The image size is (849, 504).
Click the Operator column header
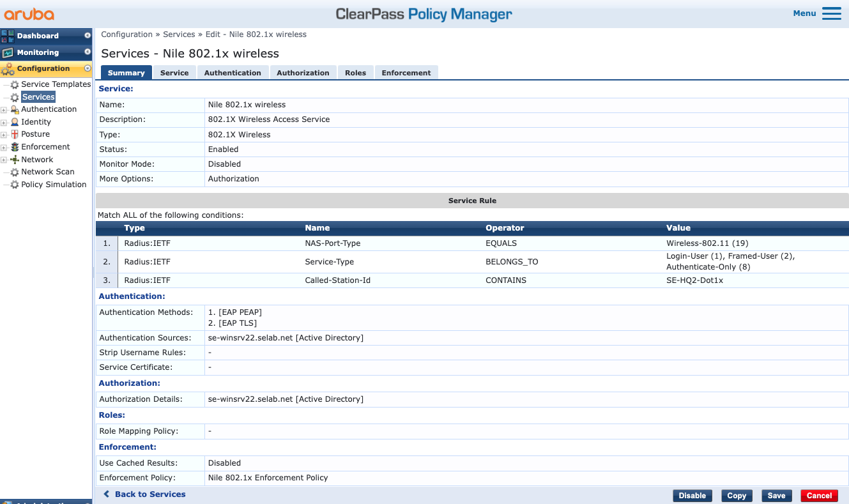pyautogui.click(x=505, y=228)
